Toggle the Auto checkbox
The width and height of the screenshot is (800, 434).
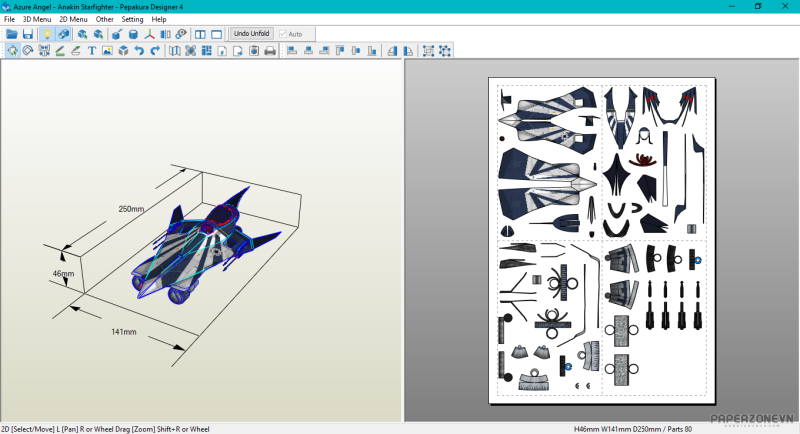coord(291,34)
